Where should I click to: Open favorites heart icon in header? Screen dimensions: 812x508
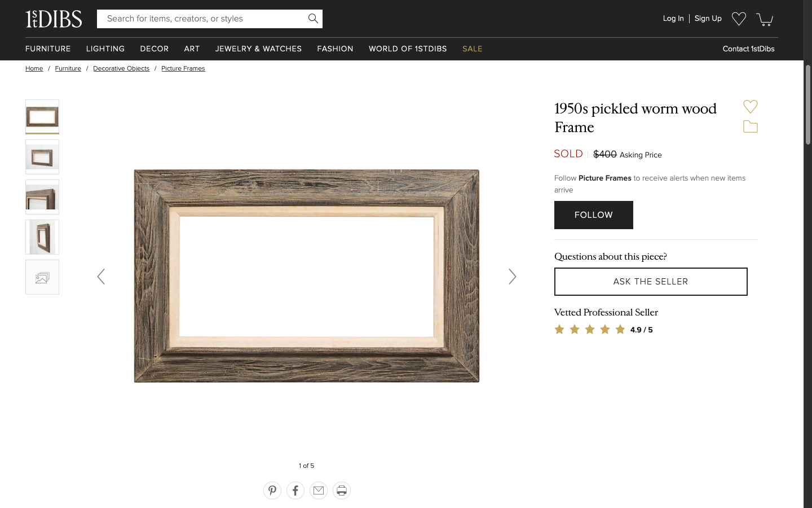[x=739, y=19]
